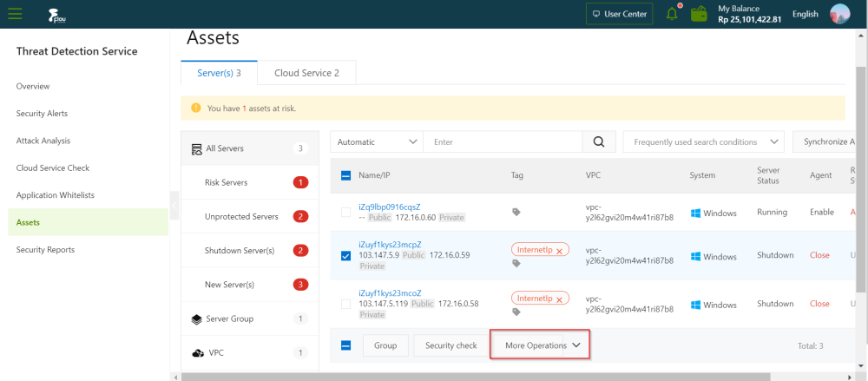Filter by Shutdown Server(s)
The image size is (868, 381).
[x=250, y=251]
